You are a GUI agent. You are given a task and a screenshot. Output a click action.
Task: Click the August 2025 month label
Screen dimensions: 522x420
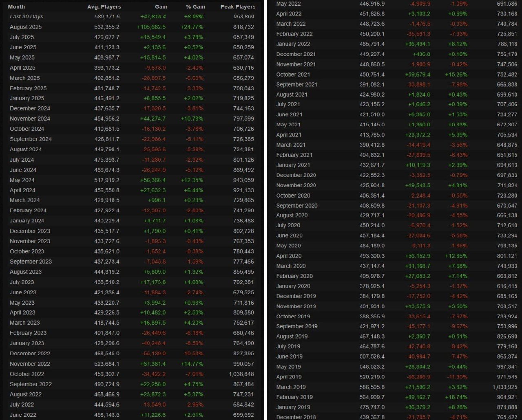(26, 27)
